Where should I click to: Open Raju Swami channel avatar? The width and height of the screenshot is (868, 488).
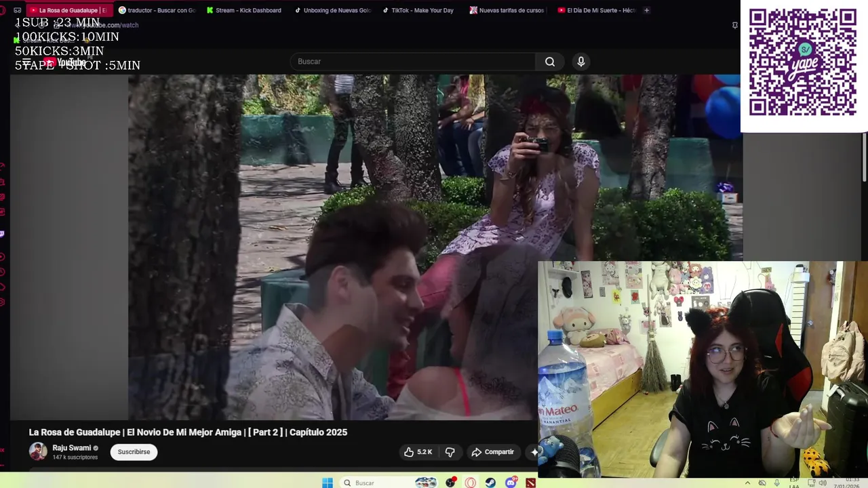(38, 451)
